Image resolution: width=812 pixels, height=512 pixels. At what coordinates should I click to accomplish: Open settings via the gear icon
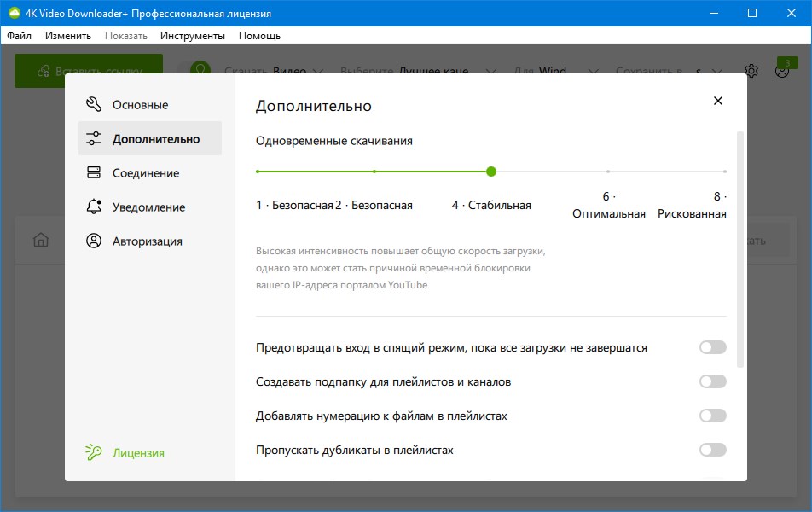tap(751, 72)
